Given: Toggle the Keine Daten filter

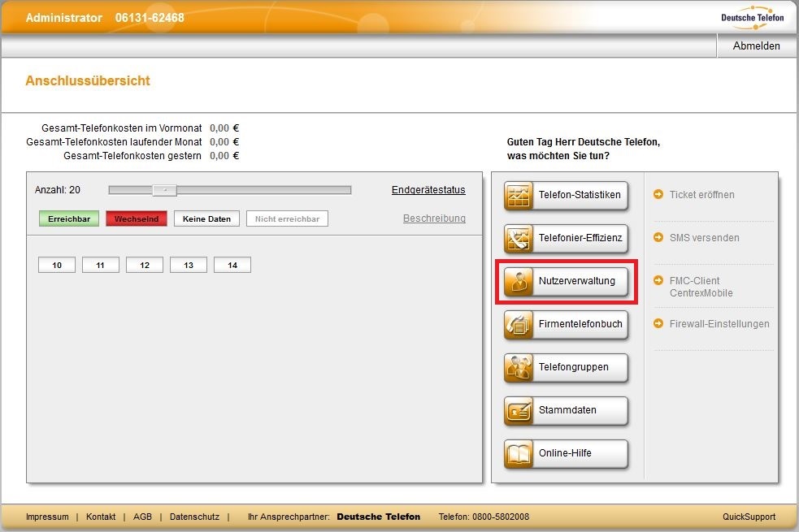Looking at the screenshot, I should (206, 219).
